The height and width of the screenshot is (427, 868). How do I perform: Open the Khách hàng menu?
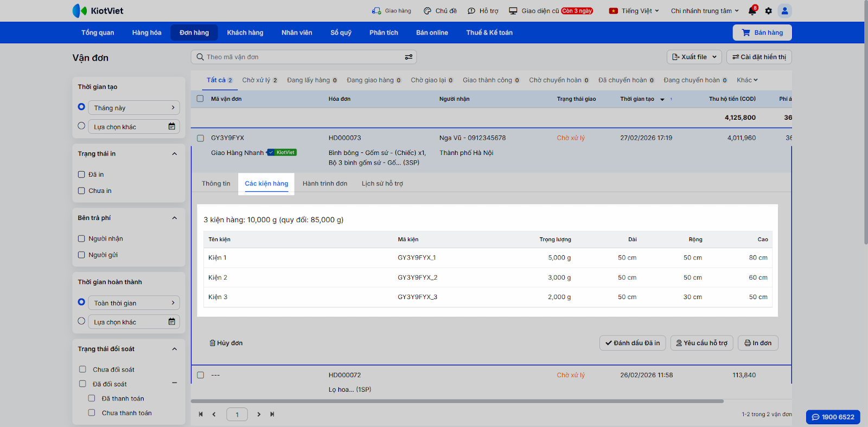point(245,33)
